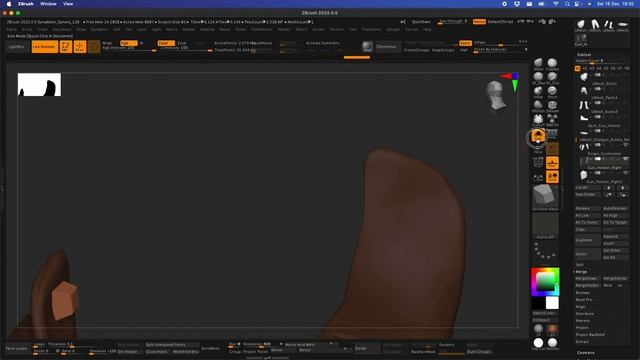Image resolution: width=640 pixels, height=360 pixels.
Task: Click the QuickSave button
Action: 421,22
